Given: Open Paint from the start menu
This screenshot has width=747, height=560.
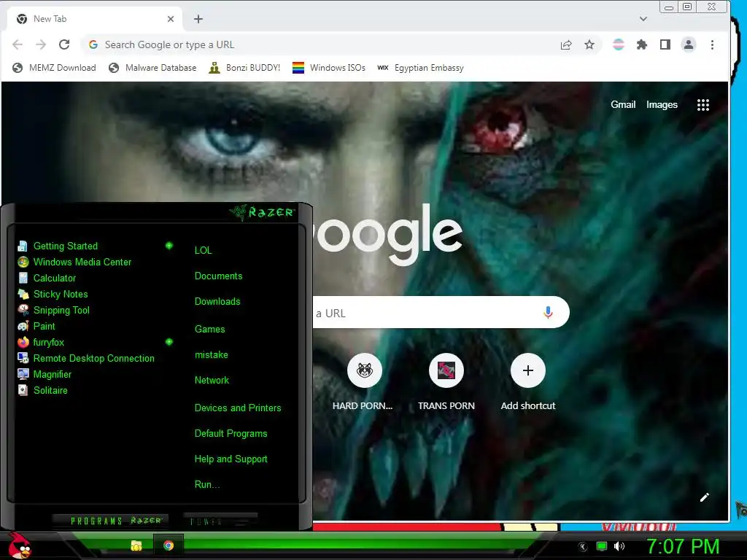Looking at the screenshot, I should coord(36,326).
